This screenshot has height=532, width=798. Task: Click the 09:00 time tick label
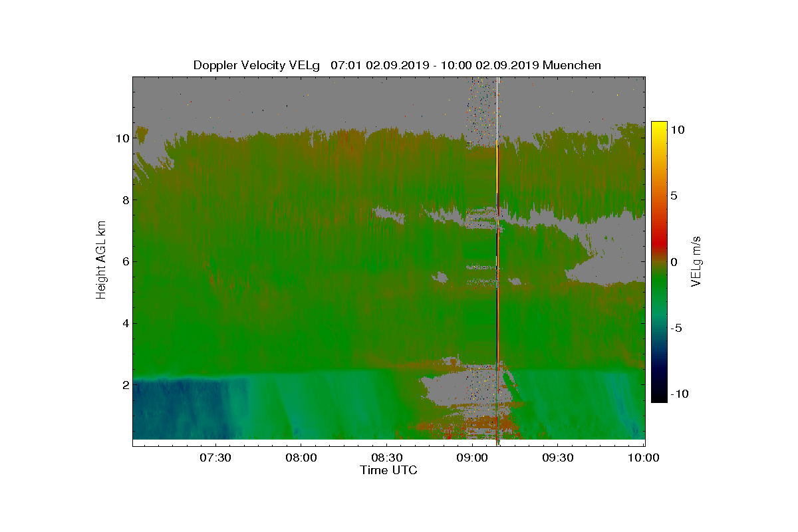473,458
